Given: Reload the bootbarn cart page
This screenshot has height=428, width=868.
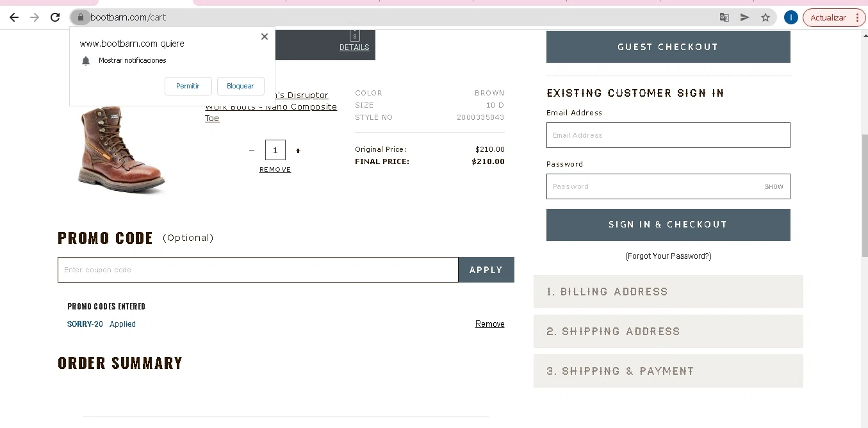Looking at the screenshot, I should tap(55, 17).
